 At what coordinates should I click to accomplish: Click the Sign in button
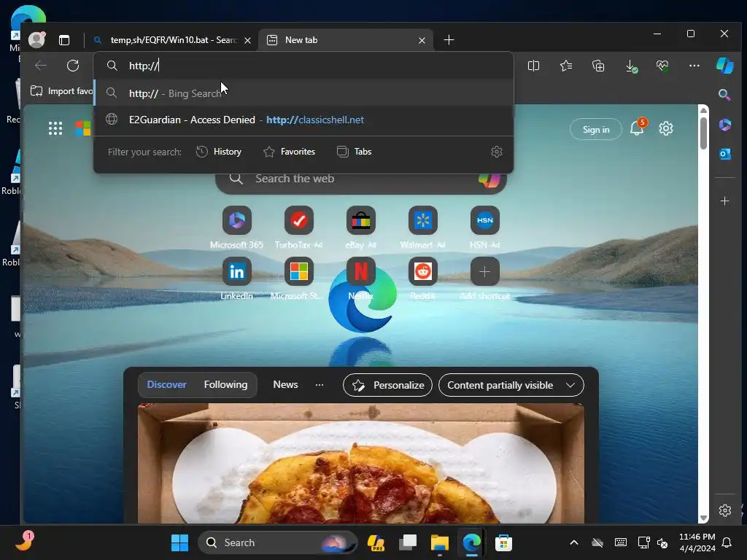[596, 129]
